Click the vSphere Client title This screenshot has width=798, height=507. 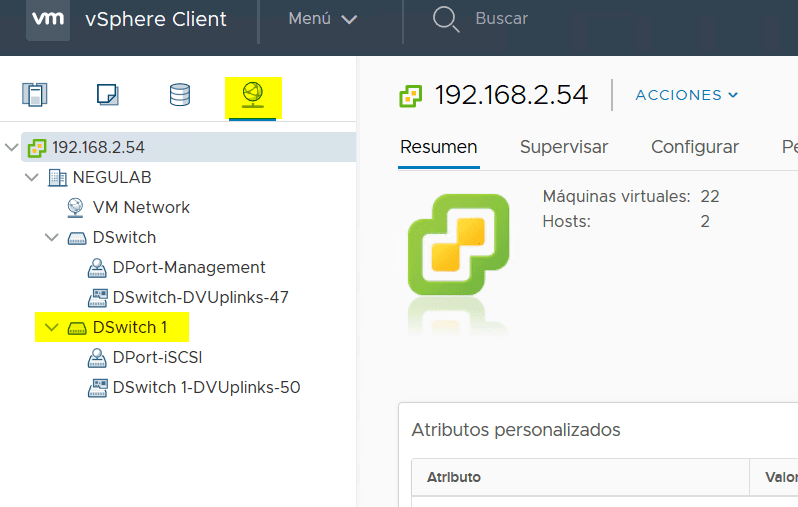pos(156,19)
